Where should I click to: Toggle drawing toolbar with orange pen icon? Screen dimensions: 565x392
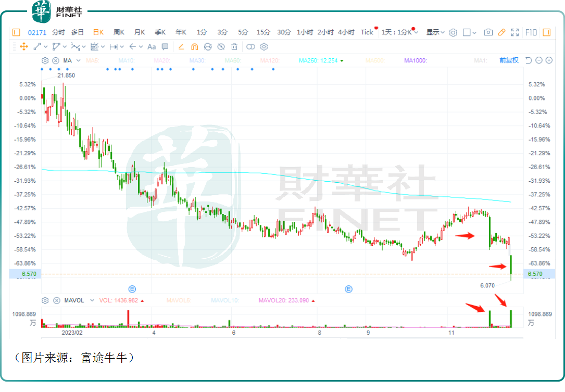tap(501, 32)
